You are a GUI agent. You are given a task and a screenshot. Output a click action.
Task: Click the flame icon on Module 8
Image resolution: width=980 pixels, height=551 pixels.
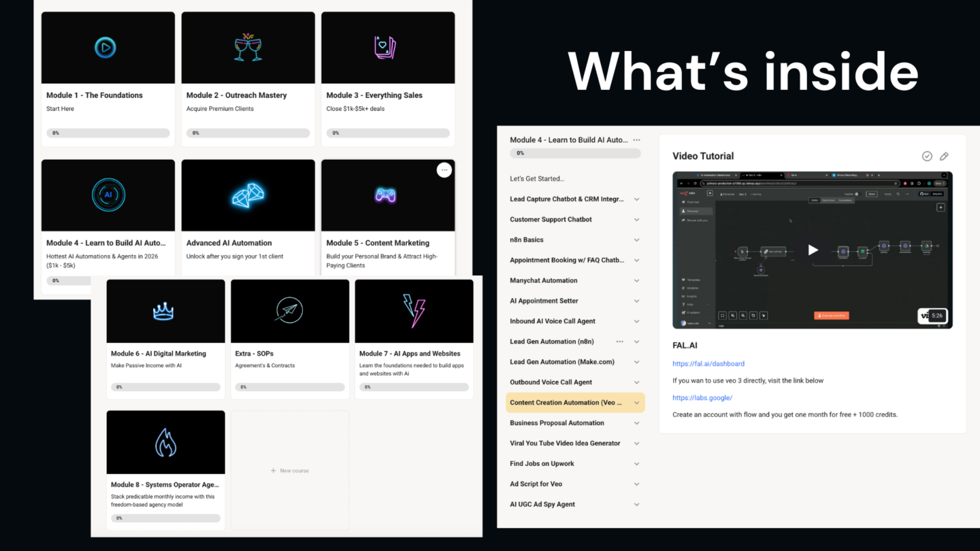click(x=165, y=443)
